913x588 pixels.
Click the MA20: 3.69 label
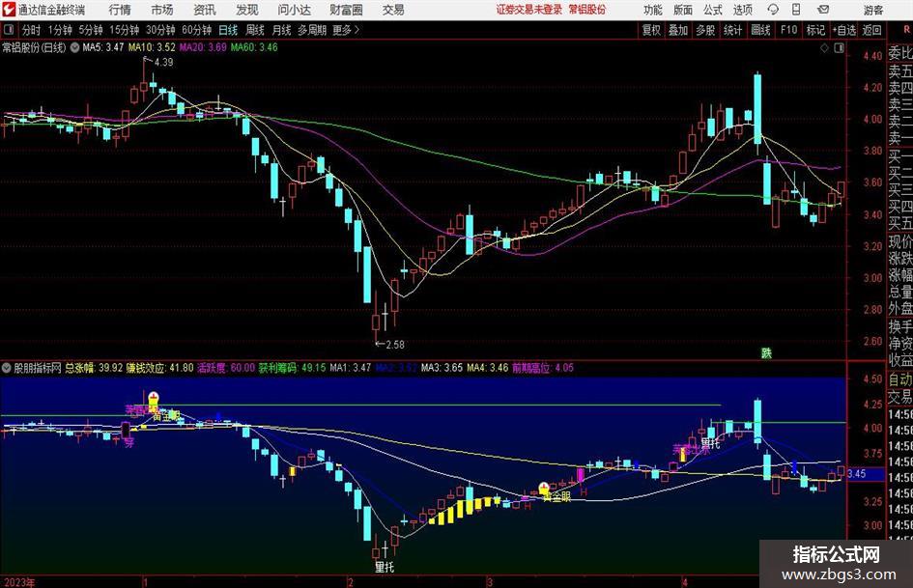click(203, 47)
